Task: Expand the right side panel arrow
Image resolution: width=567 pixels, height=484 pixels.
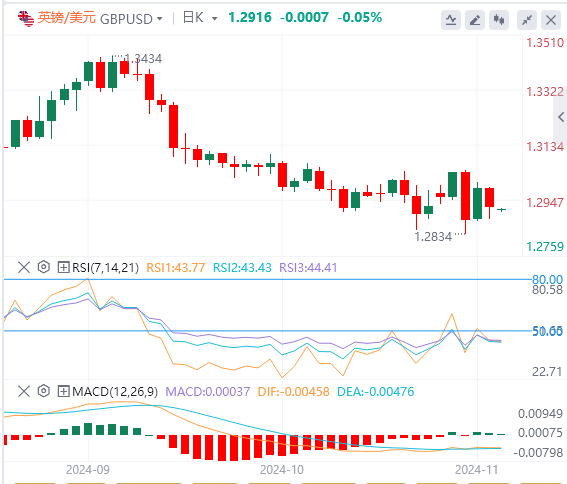Action: (561, 117)
